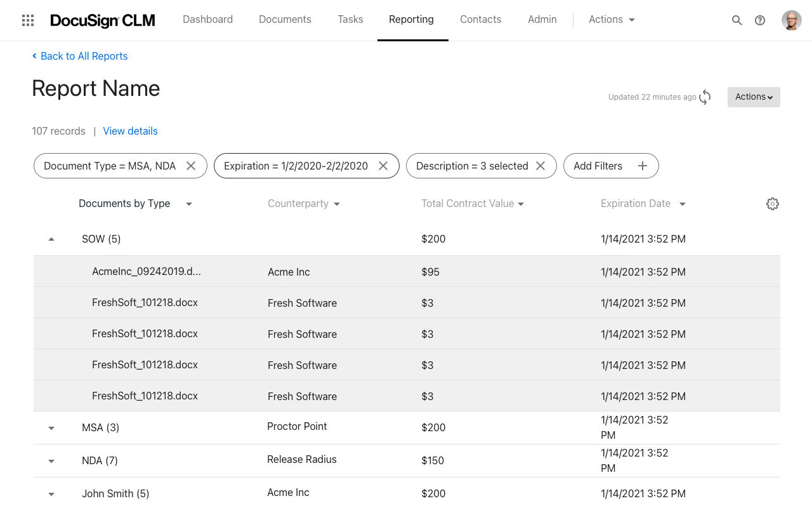Open the Contacts tab
The height and width of the screenshot is (508, 812).
[x=481, y=20]
